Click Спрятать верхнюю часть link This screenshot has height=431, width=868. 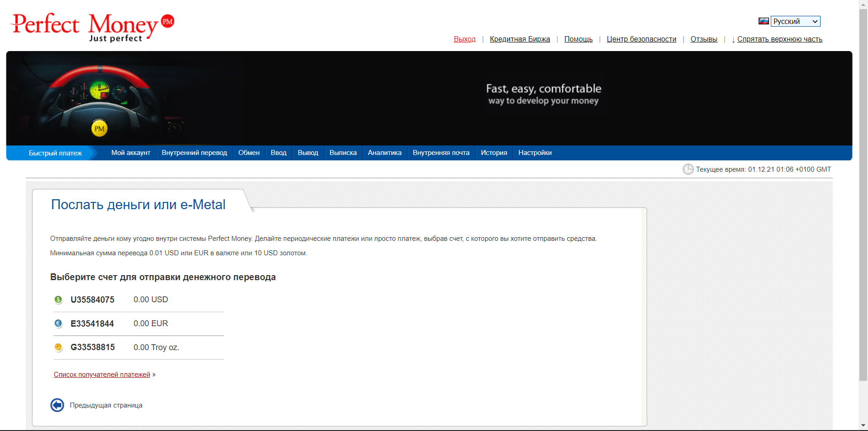pos(780,39)
